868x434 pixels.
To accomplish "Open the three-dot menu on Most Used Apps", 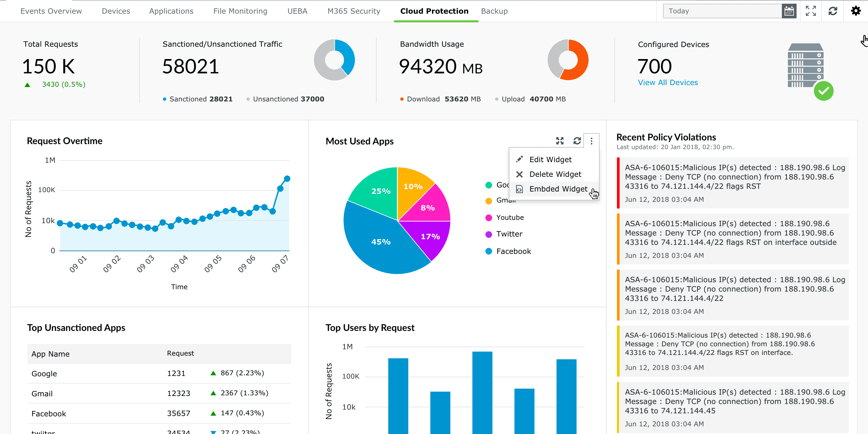I will pos(592,141).
